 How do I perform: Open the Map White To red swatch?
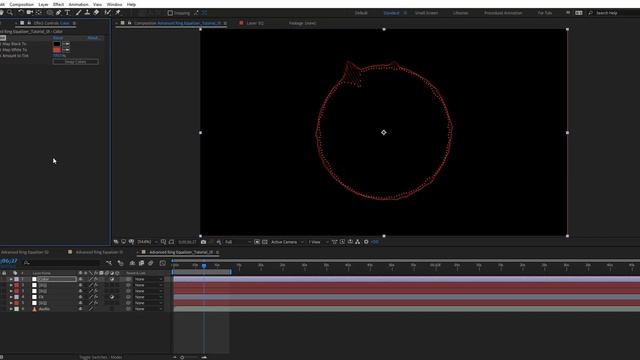pos(57,50)
